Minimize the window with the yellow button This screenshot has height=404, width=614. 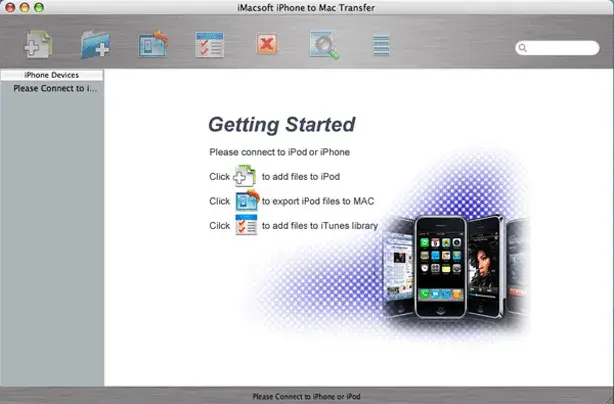tap(24, 7)
